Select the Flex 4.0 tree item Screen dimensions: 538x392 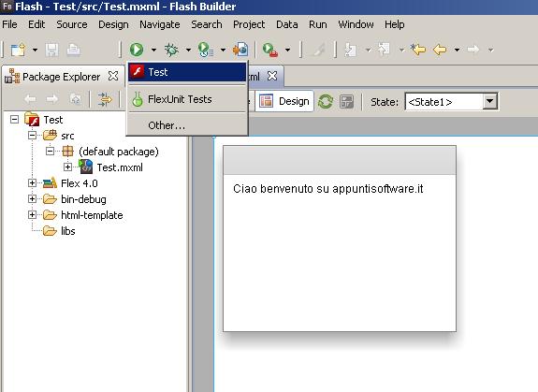pyautogui.click(x=80, y=183)
